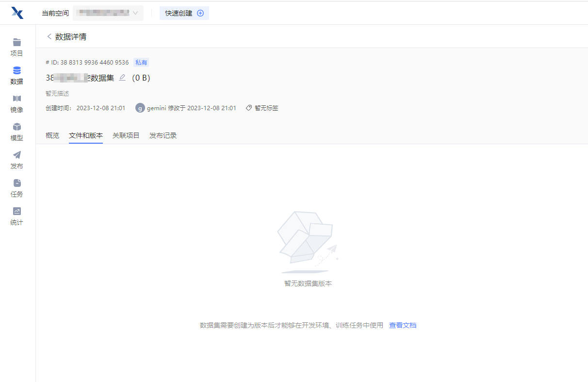Click the gemini user avatar
Viewport: 588px width, 382px height.
click(x=140, y=108)
